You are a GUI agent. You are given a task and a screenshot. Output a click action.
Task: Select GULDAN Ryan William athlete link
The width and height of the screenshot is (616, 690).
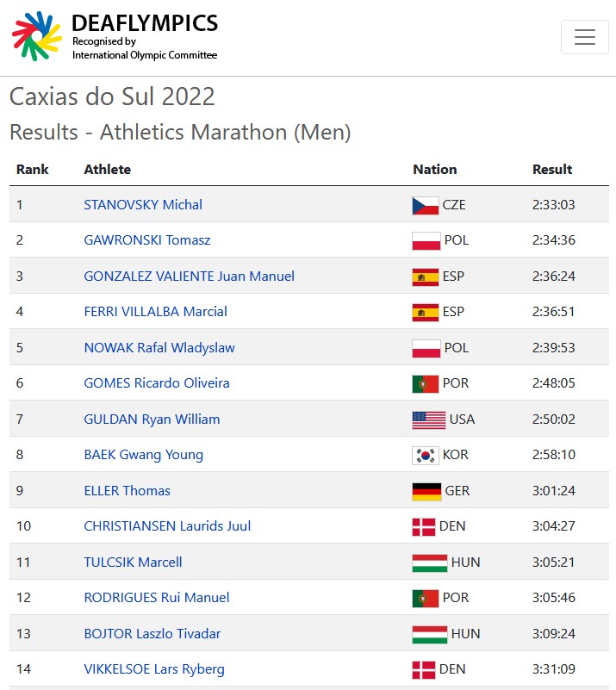click(152, 420)
